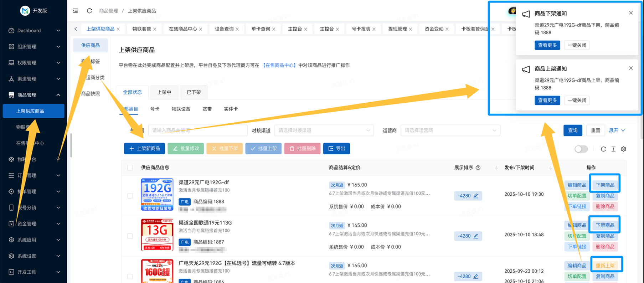Open table column settings gear icon
Viewport: 644px width, 283px height.
(623, 149)
